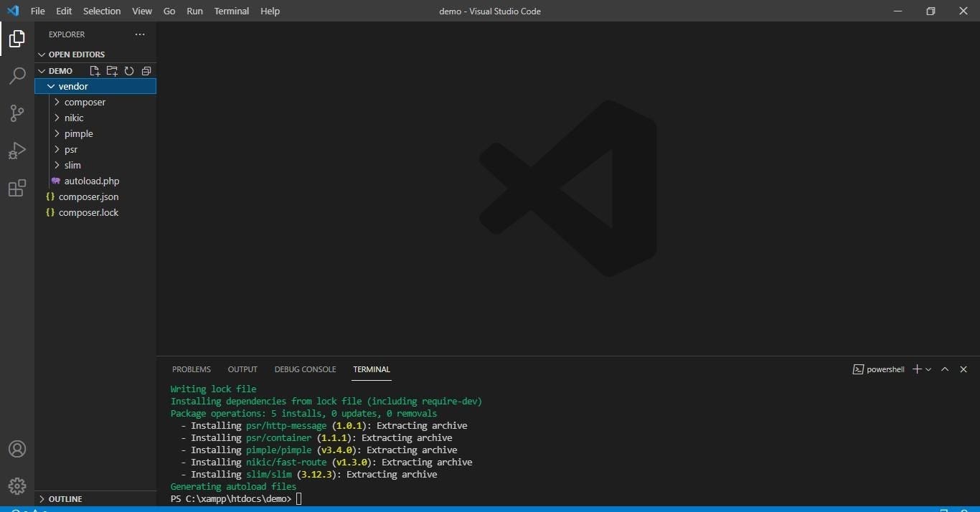
Task: Click 'pimple/pimple' in terminal output
Action: click(279, 450)
